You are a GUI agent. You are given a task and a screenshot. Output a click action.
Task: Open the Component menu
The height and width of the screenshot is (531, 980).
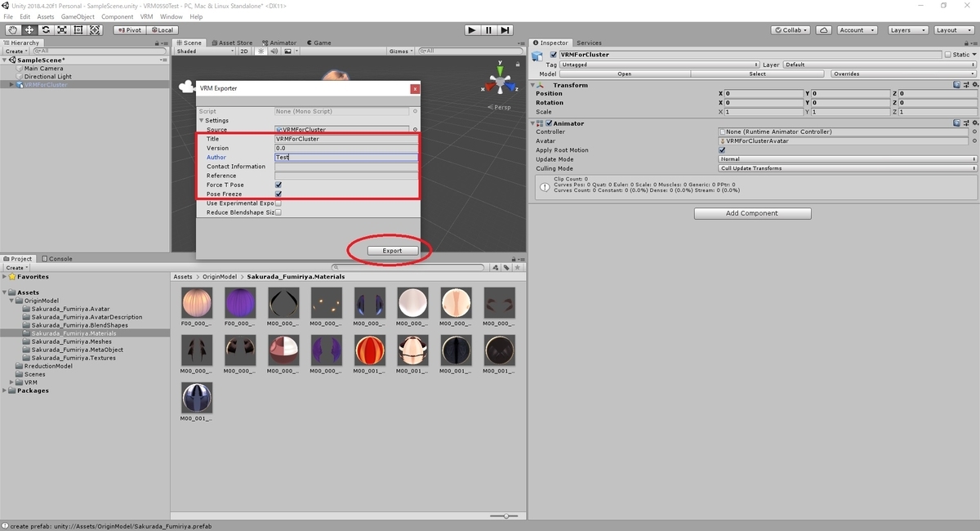pyautogui.click(x=117, y=16)
